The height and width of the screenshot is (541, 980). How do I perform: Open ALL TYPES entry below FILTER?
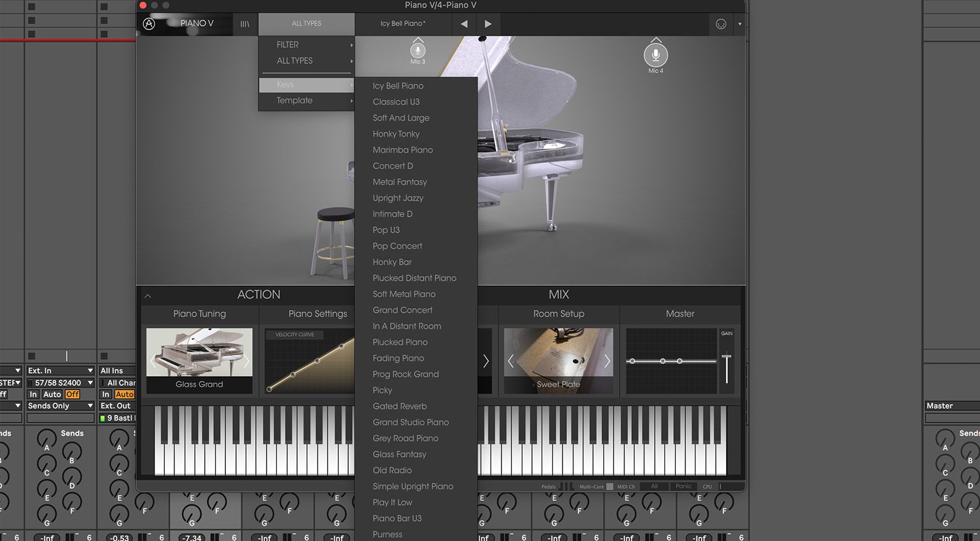(307, 60)
